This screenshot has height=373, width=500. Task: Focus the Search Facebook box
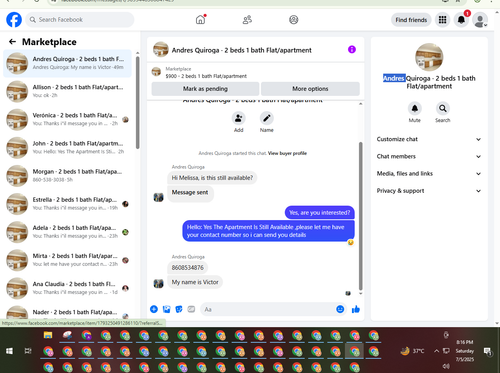80,20
